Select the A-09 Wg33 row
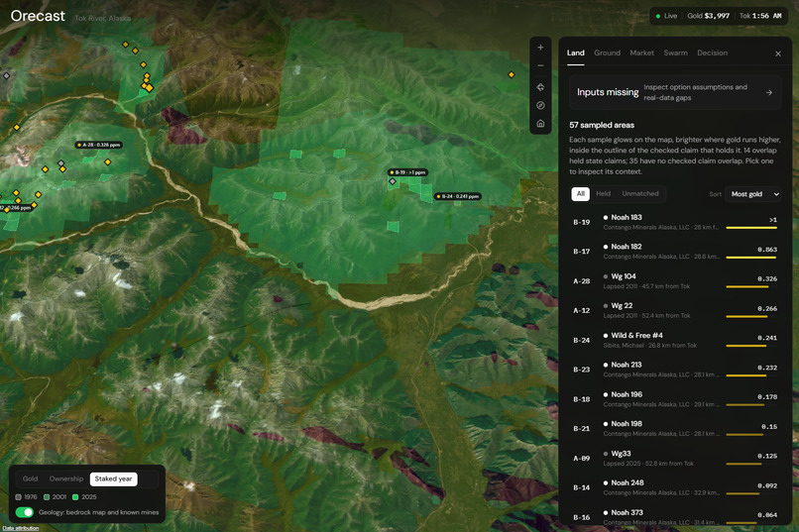The height and width of the screenshot is (532, 799). pyautogui.click(x=675, y=458)
